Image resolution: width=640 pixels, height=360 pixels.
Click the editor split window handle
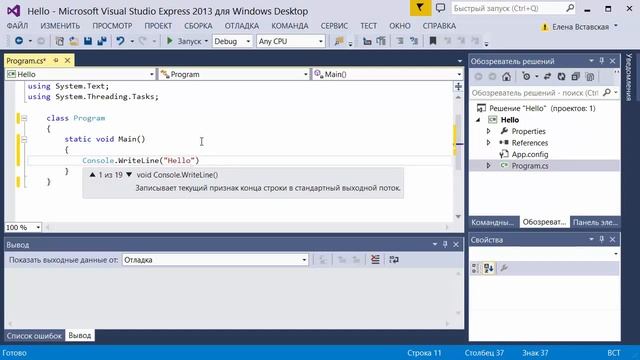(458, 87)
